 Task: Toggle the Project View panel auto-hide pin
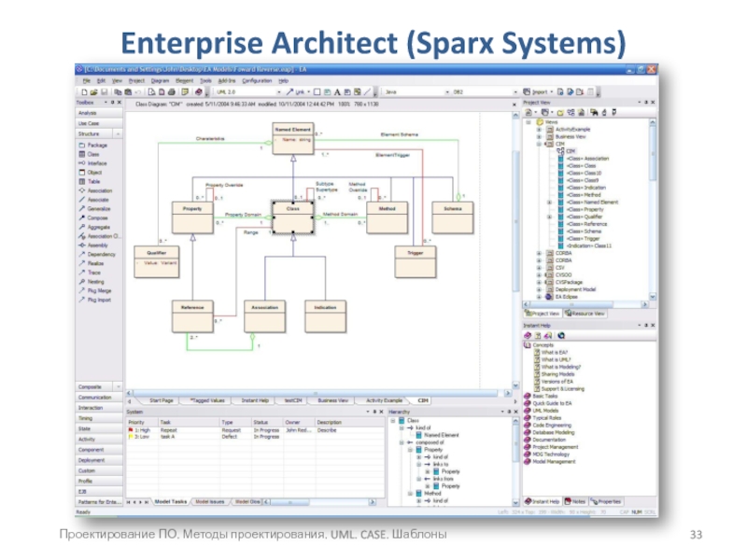point(646,103)
